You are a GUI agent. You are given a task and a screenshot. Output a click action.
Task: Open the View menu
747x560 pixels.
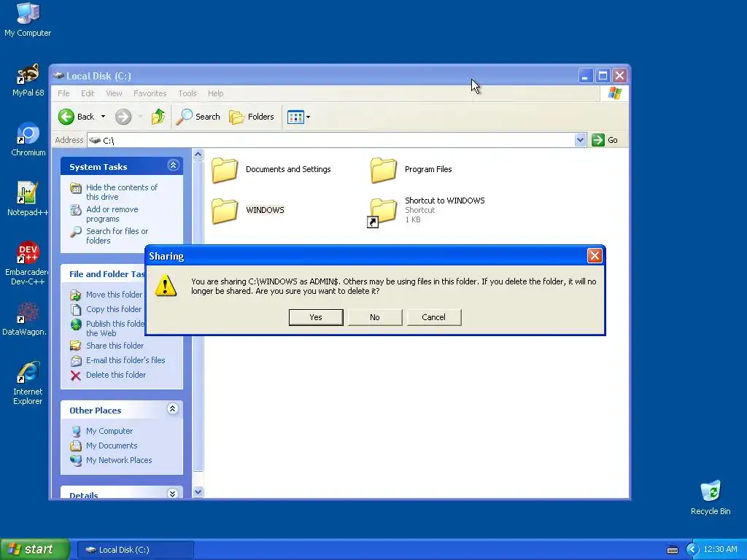(114, 93)
